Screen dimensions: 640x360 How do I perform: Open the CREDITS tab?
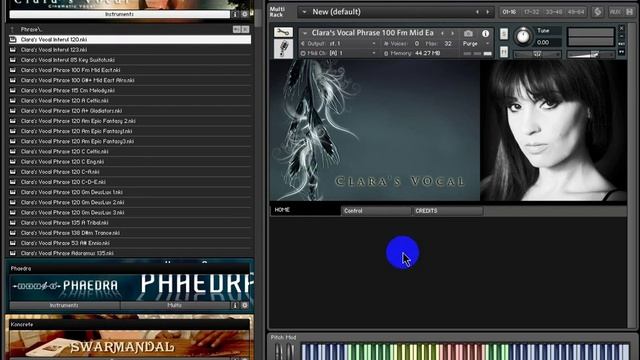click(x=448, y=211)
